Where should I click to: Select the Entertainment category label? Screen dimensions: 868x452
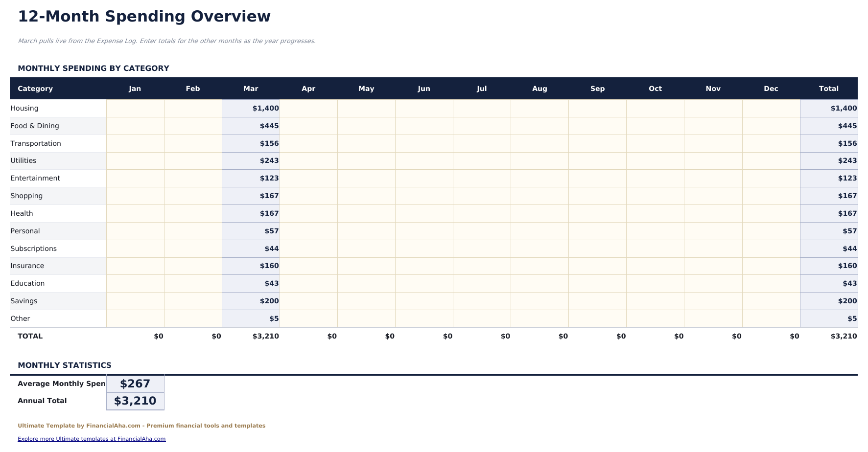35,178
